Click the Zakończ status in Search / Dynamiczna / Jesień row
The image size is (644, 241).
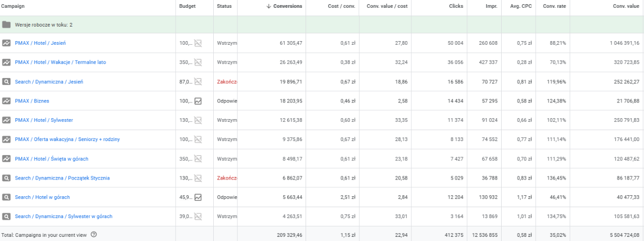(227, 82)
